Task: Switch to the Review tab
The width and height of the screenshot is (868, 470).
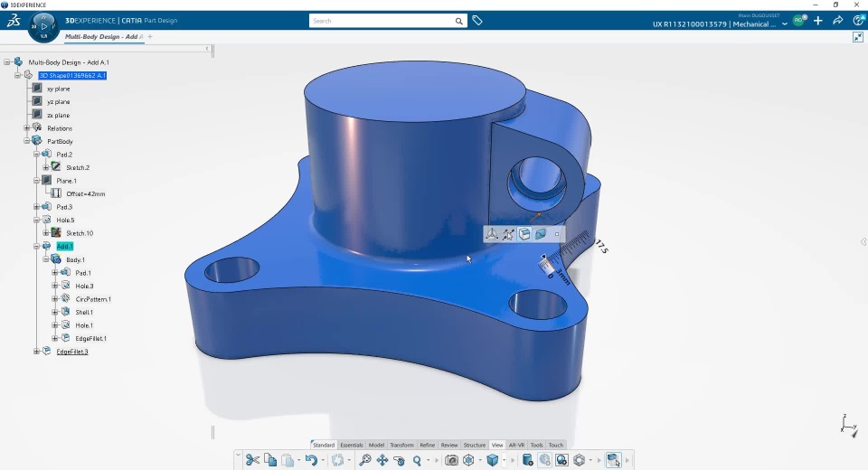Action: point(449,445)
